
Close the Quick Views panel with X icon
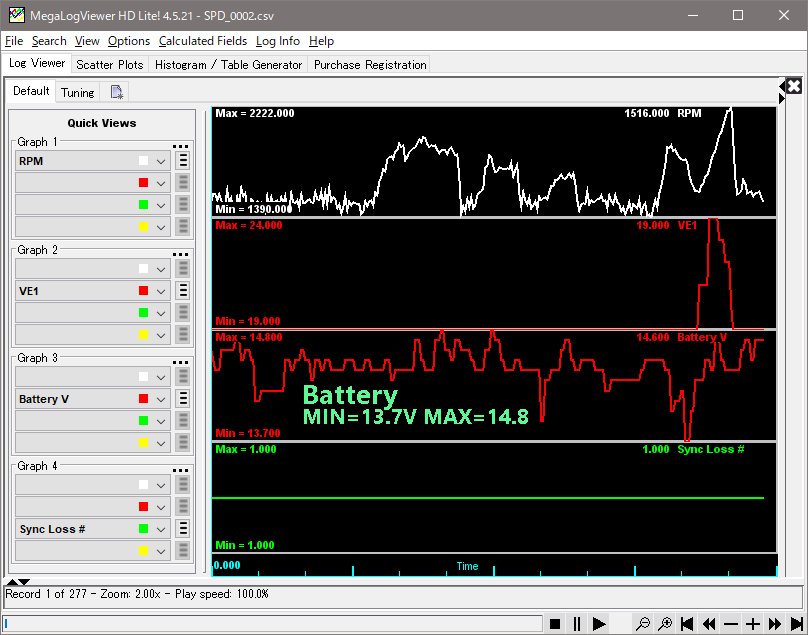click(794, 86)
